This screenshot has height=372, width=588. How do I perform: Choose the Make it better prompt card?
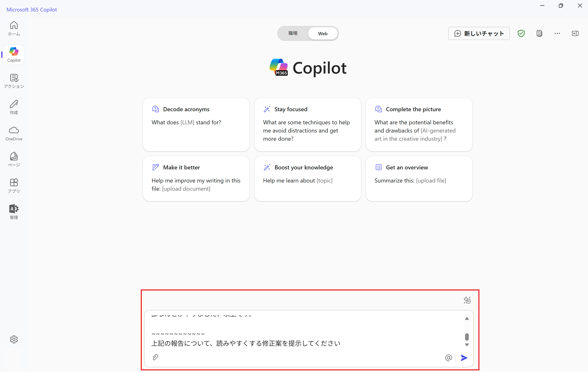196,179
